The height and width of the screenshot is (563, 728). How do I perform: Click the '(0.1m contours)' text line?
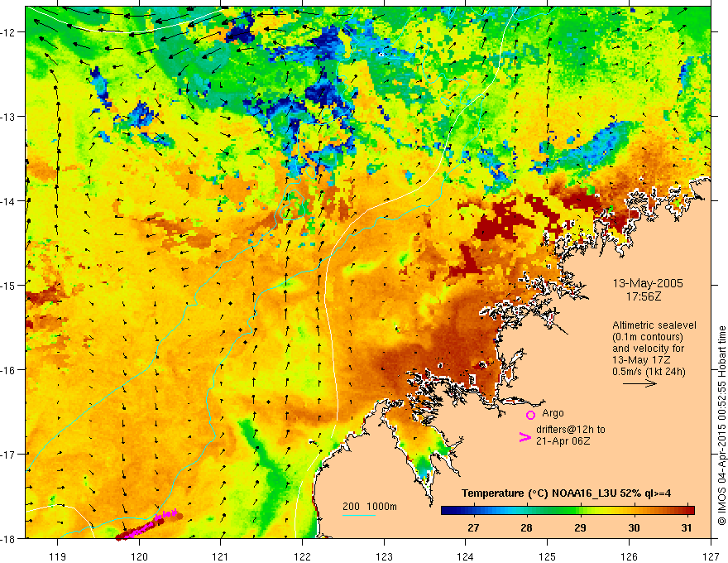(x=647, y=337)
